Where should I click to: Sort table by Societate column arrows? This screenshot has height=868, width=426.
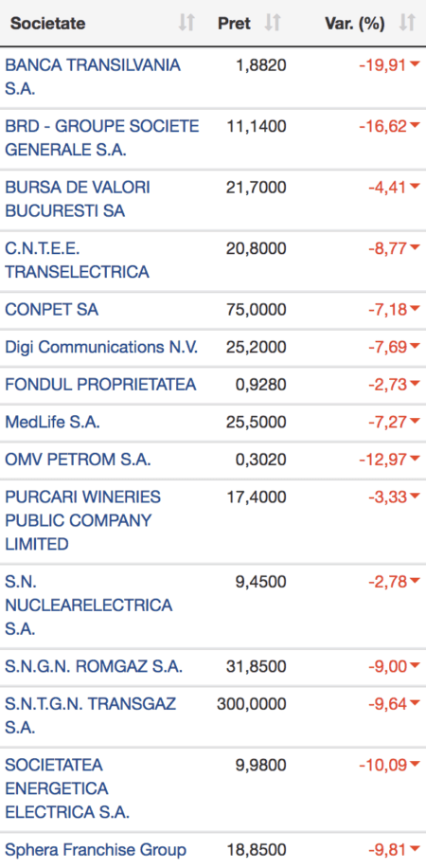pyautogui.click(x=186, y=24)
